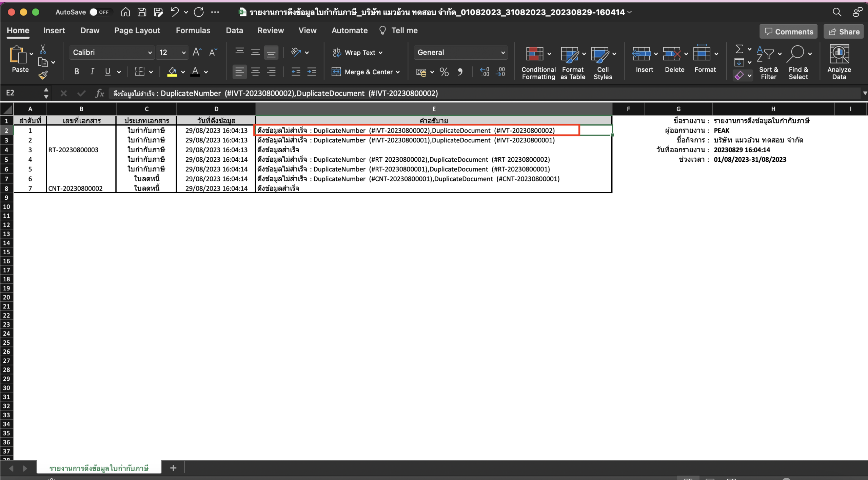
Task: Open the Data ribbon tab
Action: tap(234, 31)
